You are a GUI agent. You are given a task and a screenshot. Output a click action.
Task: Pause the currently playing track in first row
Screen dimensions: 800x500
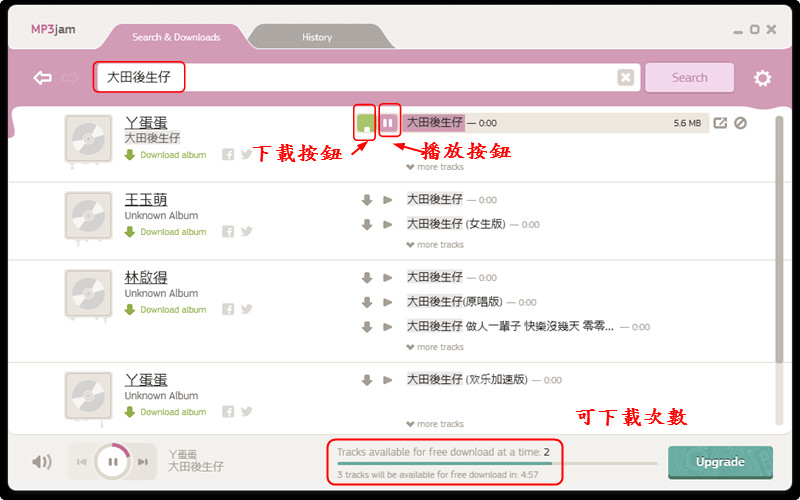tap(388, 123)
